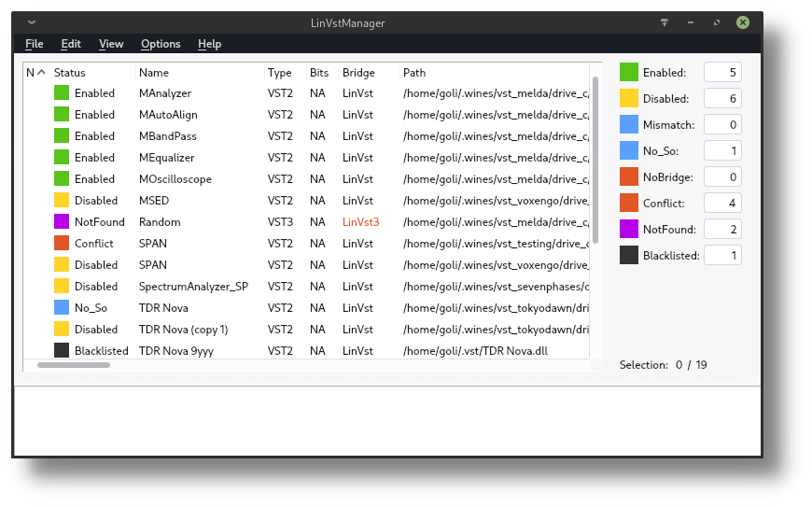
Task: Select the MBandPass plugin name
Action: tap(168, 136)
